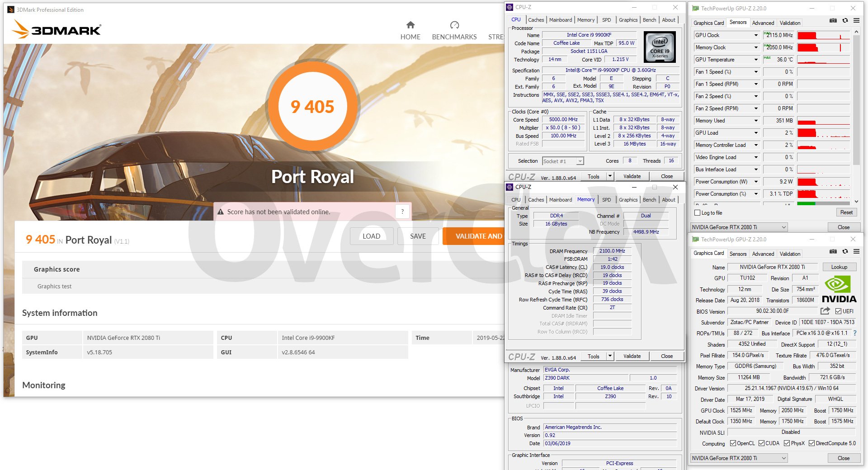Click the GPU Clock red history graph
Viewport: 868px width, 470px height.
click(823, 35)
